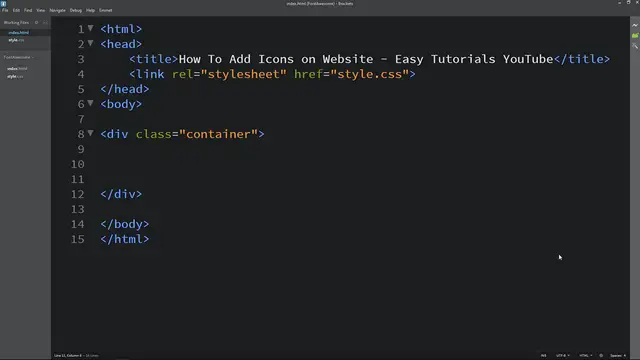Open the Extension Manager green brick icon
This screenshot has height=360, width=640.
pos(635,36)
